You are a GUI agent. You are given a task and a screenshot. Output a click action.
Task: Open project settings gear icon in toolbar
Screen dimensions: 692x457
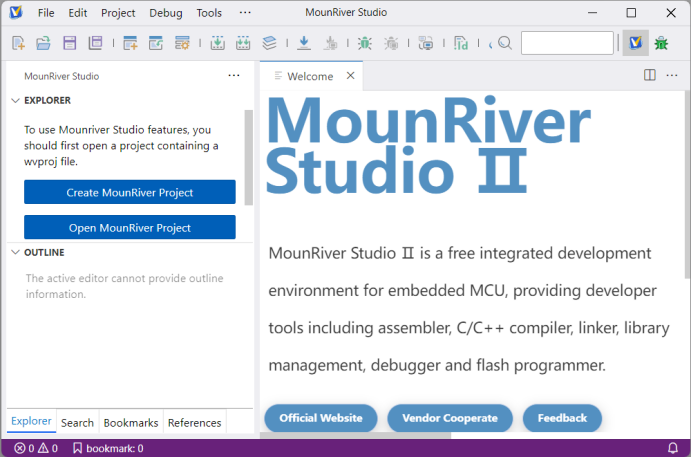coord(182,43)
